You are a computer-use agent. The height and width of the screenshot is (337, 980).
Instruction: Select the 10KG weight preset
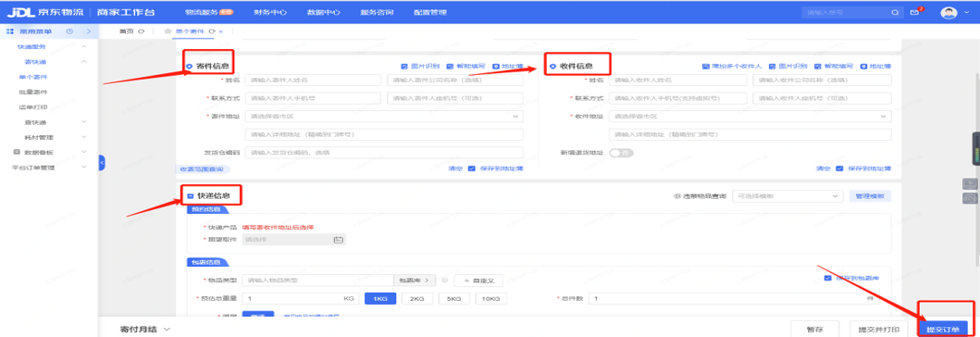pos(491,299)
